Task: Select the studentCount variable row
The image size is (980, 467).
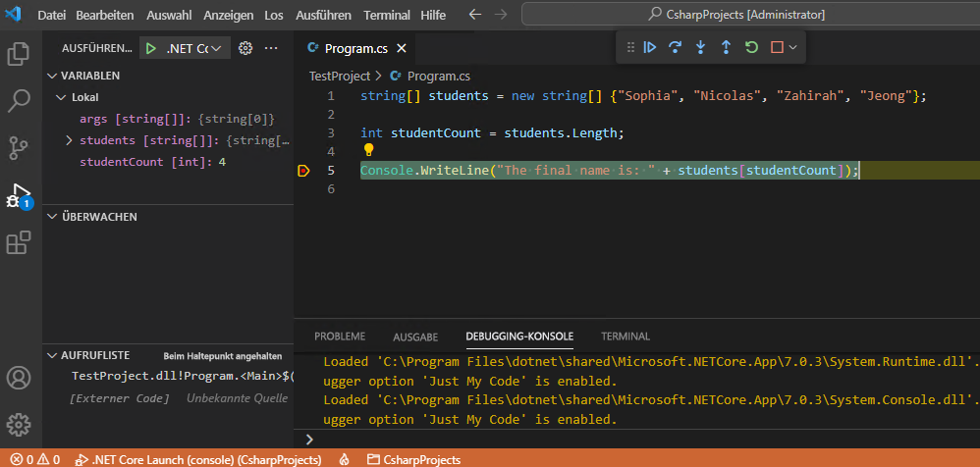Action: point(169,162)
